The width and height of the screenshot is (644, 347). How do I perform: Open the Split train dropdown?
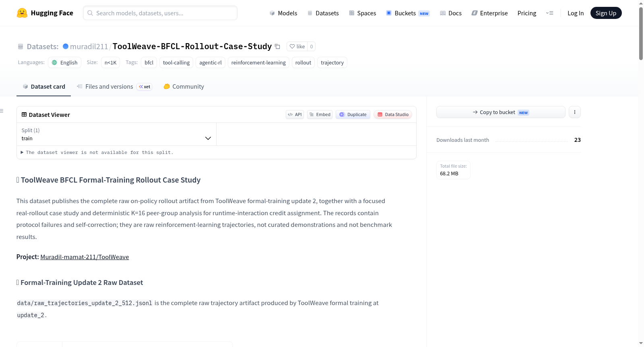coord(116,134)
